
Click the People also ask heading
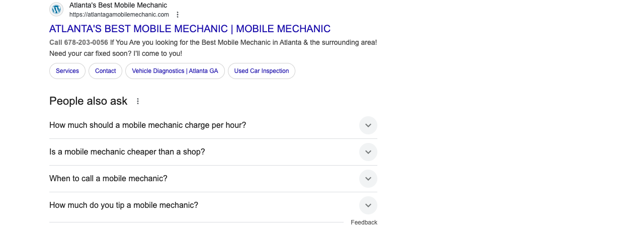[x=89, y=101]
